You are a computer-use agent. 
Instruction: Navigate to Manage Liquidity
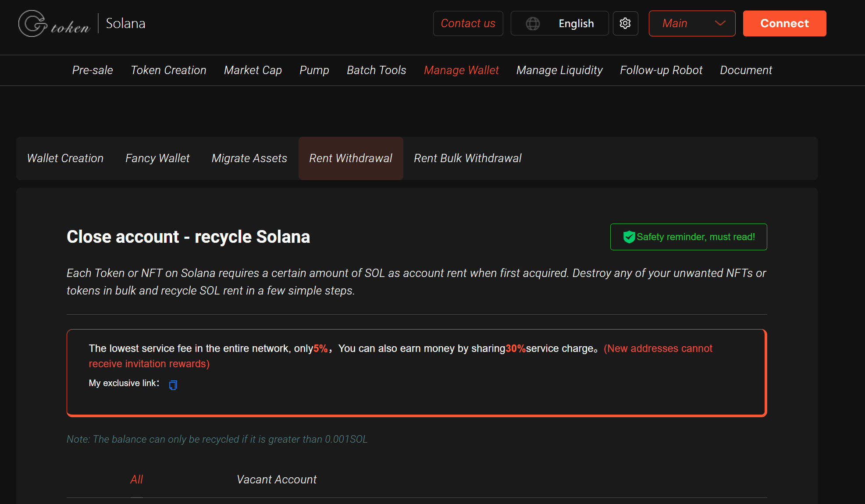tap(559, 70)
